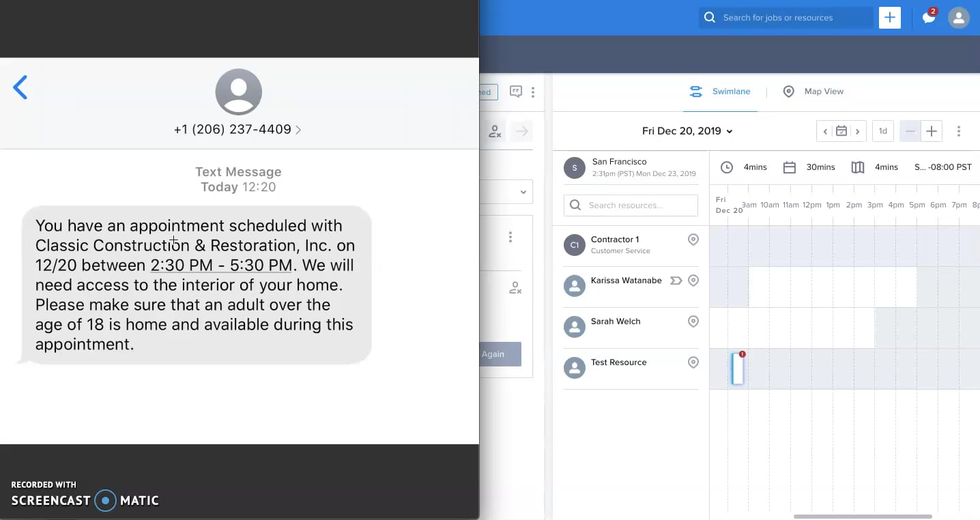This screenshot has height=520, width=980.
Task: Expand the dropdown in the left job panel
Action: pyautogui.click(x=523, y=192)
